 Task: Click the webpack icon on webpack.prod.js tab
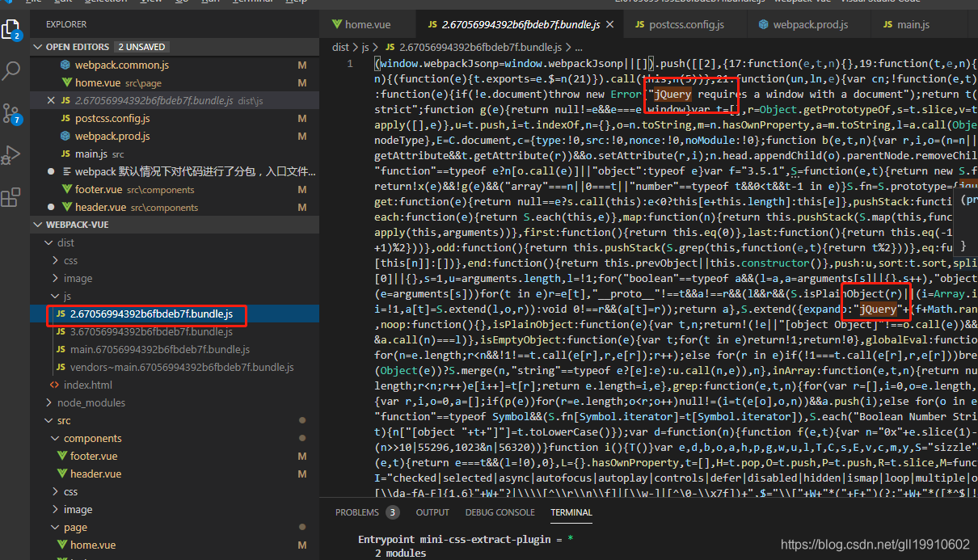point(762,24)
